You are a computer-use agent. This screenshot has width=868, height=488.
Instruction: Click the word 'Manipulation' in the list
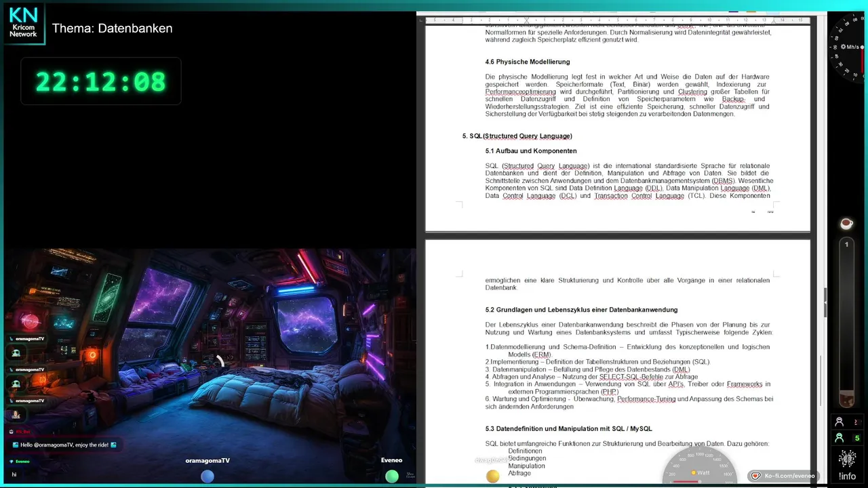(526, 466)
